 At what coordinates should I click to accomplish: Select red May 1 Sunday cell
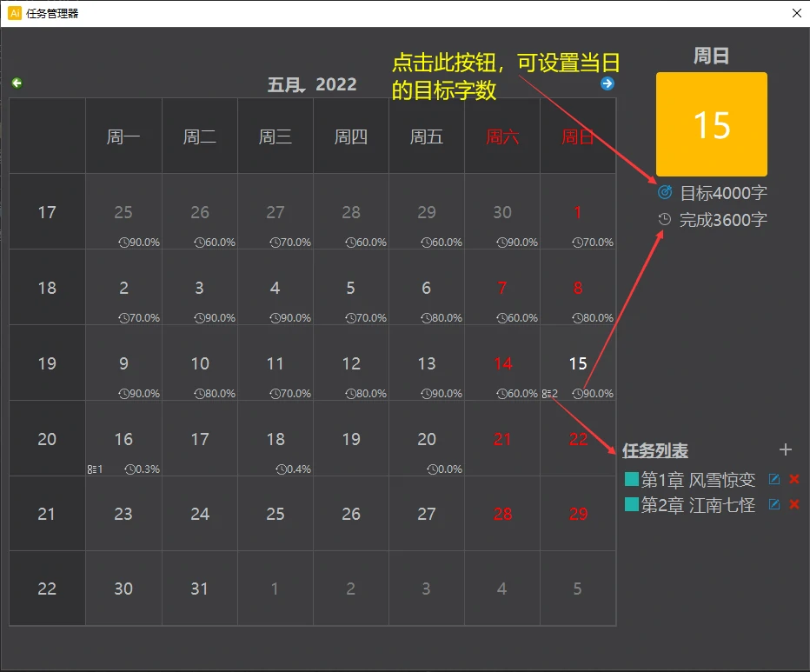click(578, 212)
